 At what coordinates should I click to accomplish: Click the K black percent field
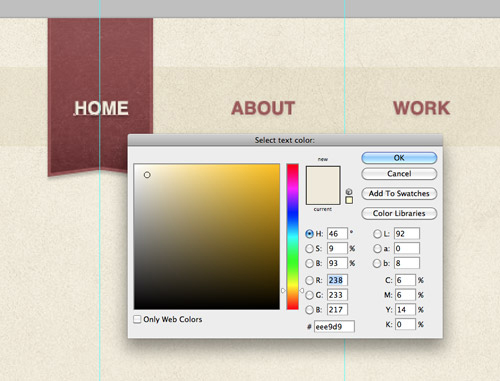406,324
